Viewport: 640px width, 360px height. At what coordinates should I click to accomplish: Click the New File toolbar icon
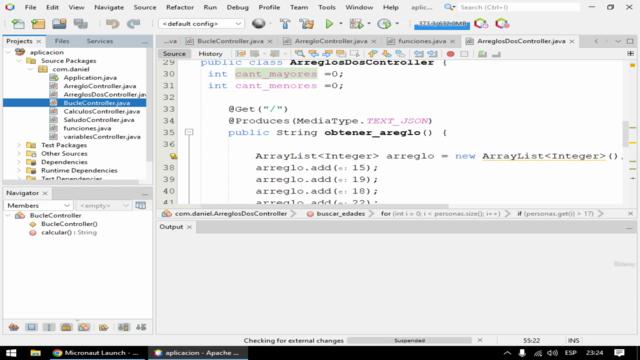pos(18,24)
